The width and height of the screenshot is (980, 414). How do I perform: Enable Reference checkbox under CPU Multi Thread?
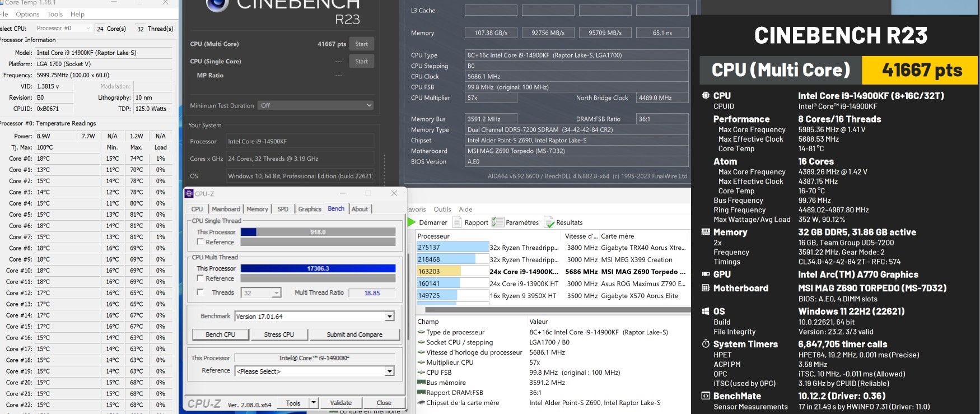[200, 278]
